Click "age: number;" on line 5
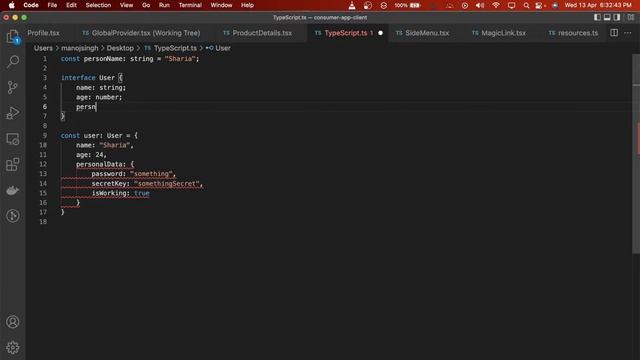The image size is (640, 360). pos(99,97)
